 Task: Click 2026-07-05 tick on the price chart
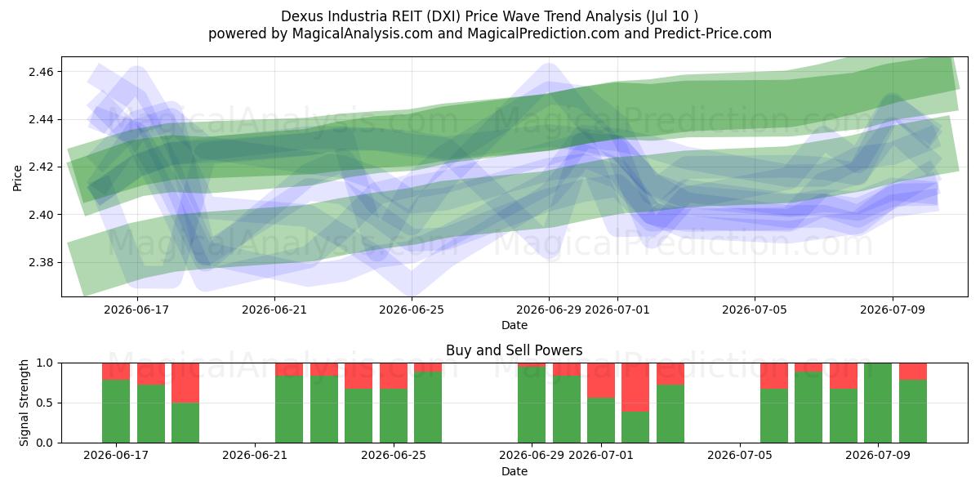pyautogui.click(x=755, y=310)
